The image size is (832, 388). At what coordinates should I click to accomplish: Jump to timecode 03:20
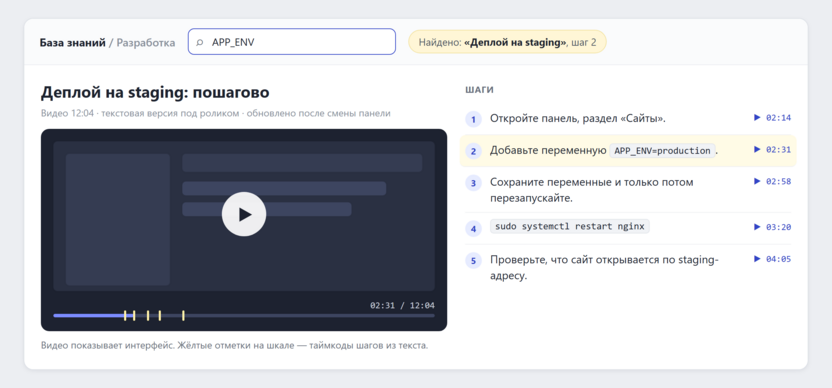(x=773, y=227)
